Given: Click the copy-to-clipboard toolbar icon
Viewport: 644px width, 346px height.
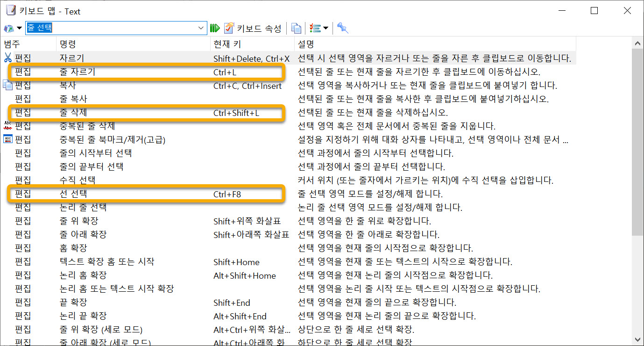Looking at the screenshot, I should [x=296, y=28].
